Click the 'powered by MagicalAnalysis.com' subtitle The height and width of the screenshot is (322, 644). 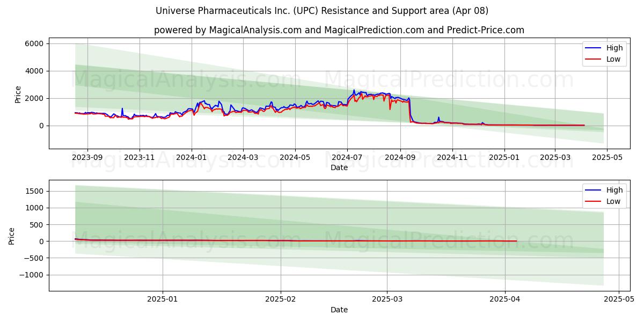click(339, 30)
